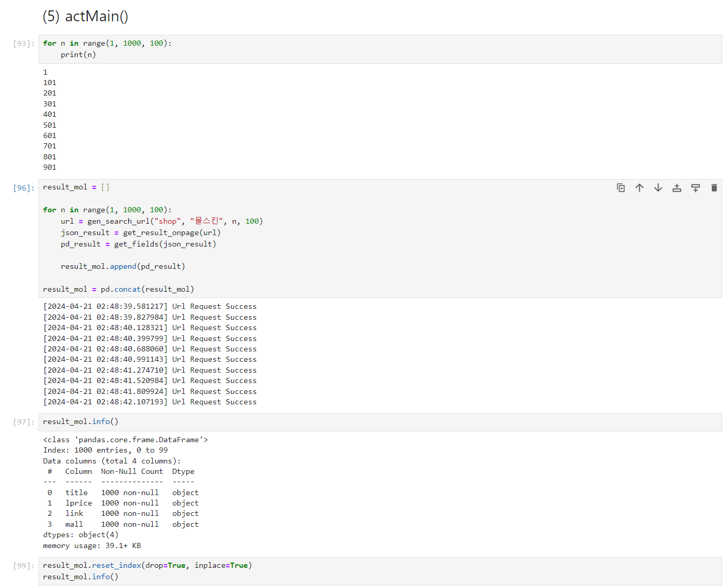Click the 'memory usage: 39.1+ KB' line
This screenshot has height=587, width=728.
92,545
